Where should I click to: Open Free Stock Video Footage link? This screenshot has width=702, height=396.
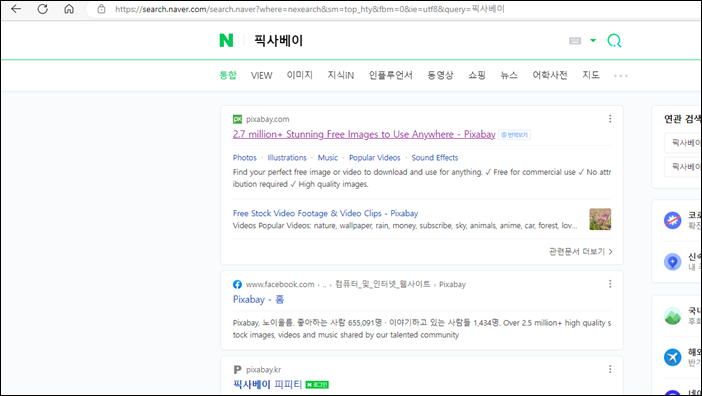point(325,213)
